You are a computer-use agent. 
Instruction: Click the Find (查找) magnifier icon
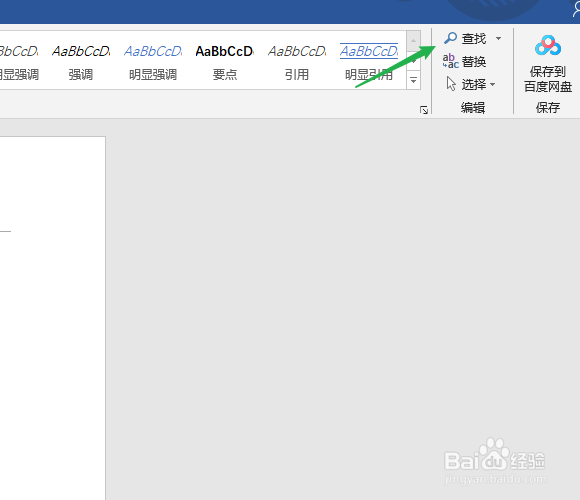(450, 38)
